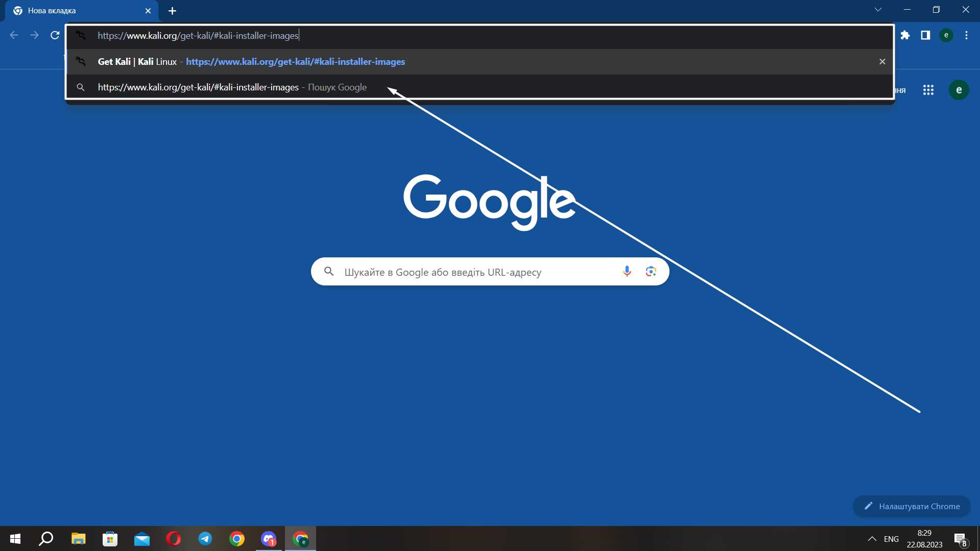Select the Нова вкладка tab
This screenshot has width=980, height=551.
82,11
